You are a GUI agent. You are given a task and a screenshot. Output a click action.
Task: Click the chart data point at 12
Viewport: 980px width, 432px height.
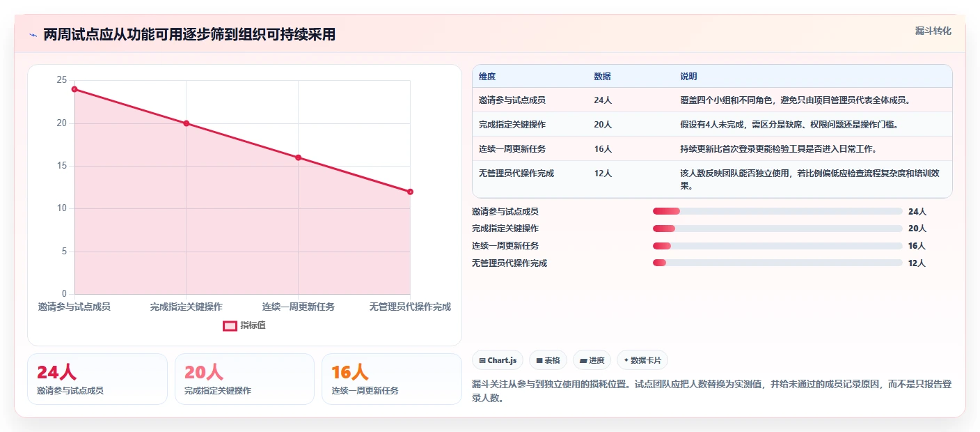tap(410, 192)
